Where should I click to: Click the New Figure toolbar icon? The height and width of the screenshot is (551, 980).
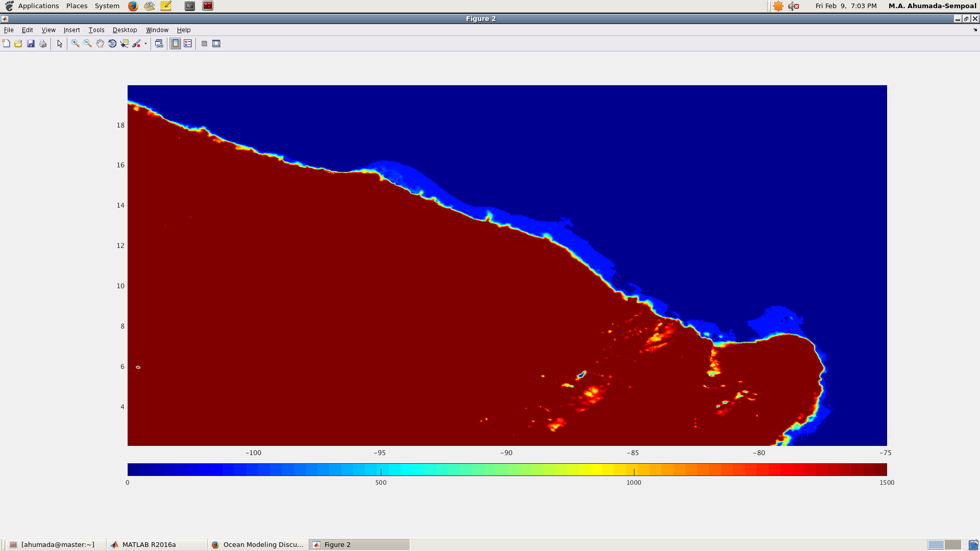coord(6,44)
